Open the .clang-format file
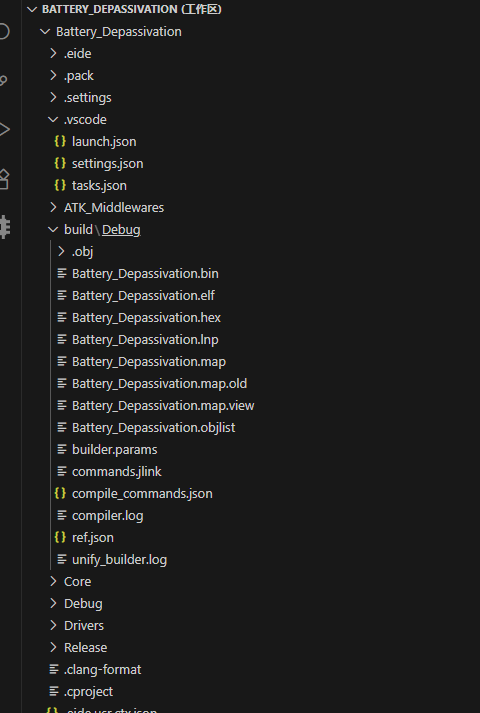This screenshot has height=713, width=480. [x=103, y=669]
